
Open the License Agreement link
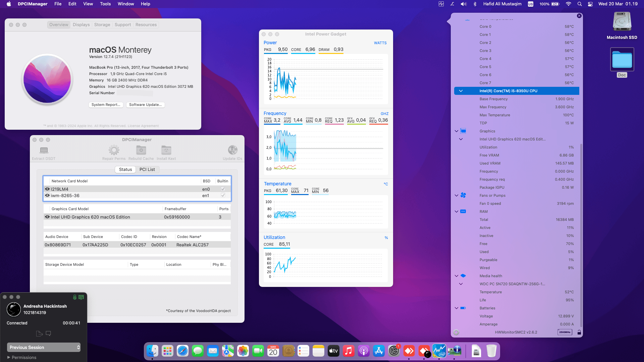tap(143, 126)
